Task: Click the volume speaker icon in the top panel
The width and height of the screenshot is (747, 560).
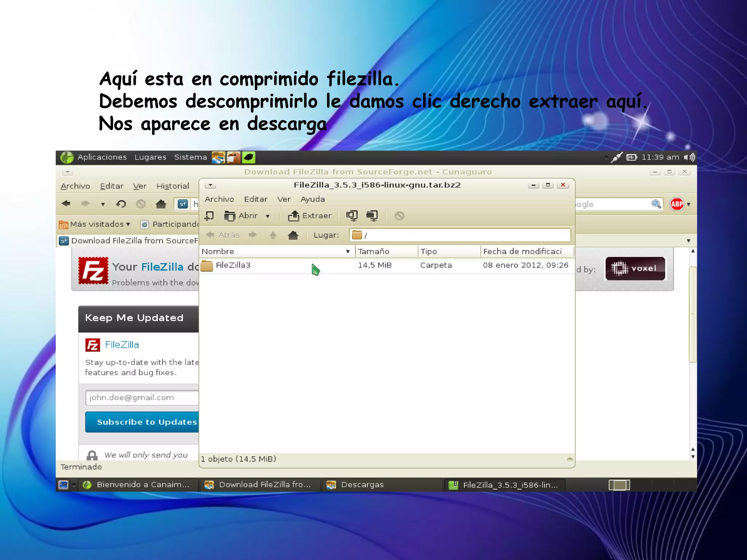Action: point(689,157)
